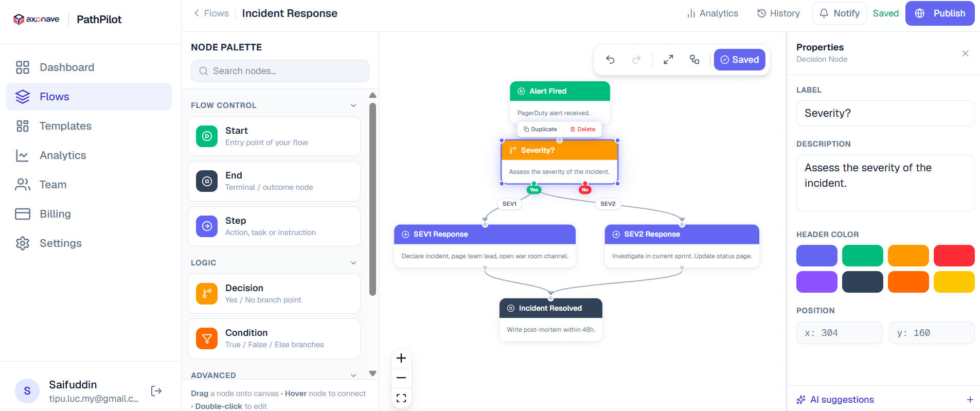This screenshot has width=980, height=411.
Task: Click the fit-to-view canvas icon
Action: [x=401, y=398]
